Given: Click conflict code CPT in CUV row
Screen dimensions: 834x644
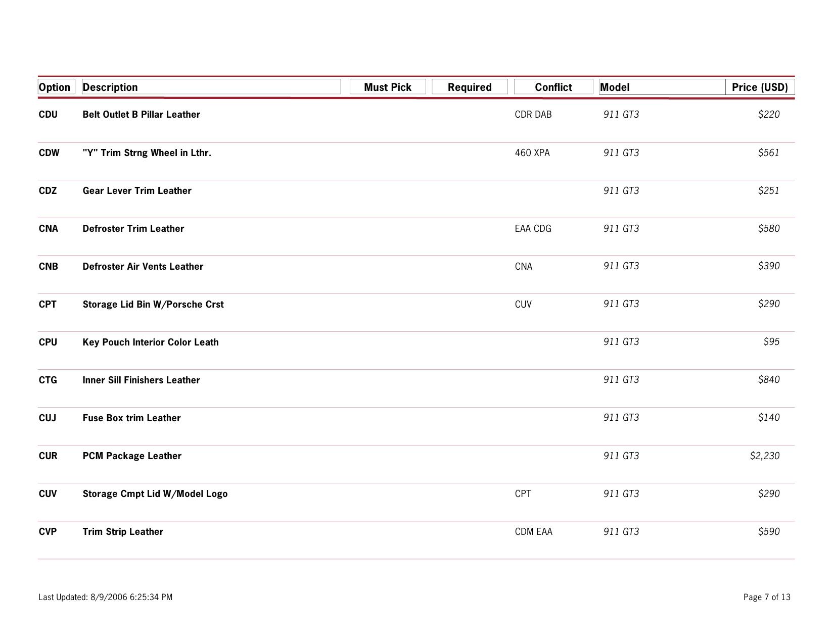Looking at the screenshot, I should coord(523,494).
